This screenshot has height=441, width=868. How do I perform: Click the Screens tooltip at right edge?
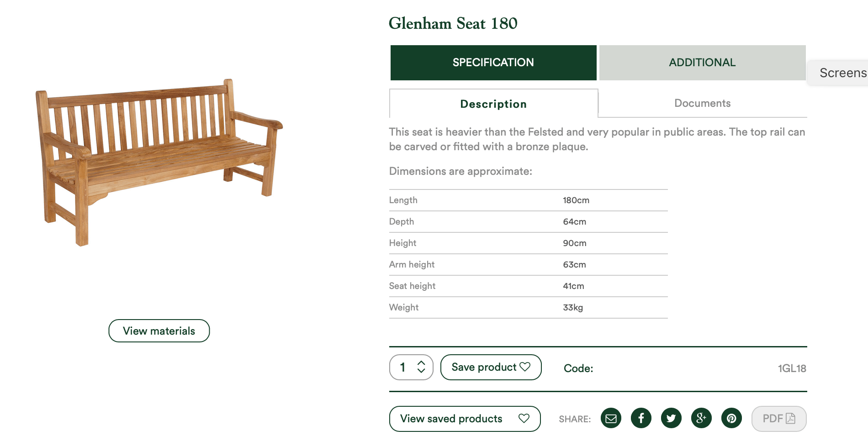tap(838, 73)
